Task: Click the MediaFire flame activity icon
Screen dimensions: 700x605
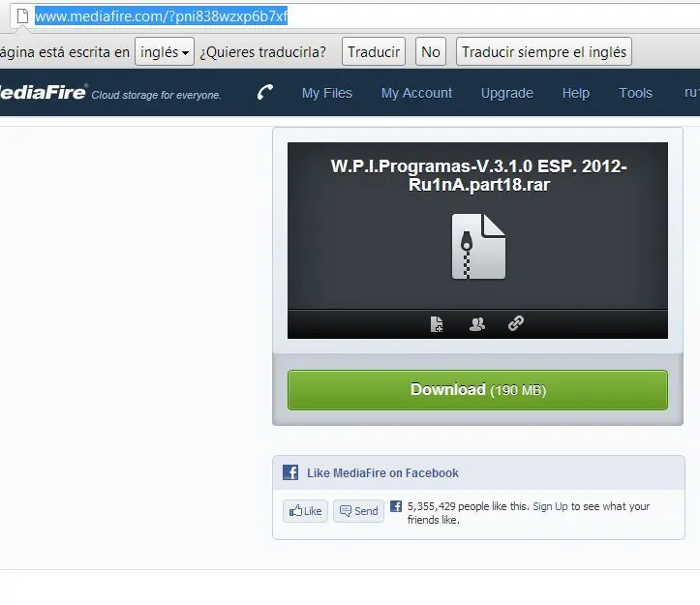Action: click(265, 92)
